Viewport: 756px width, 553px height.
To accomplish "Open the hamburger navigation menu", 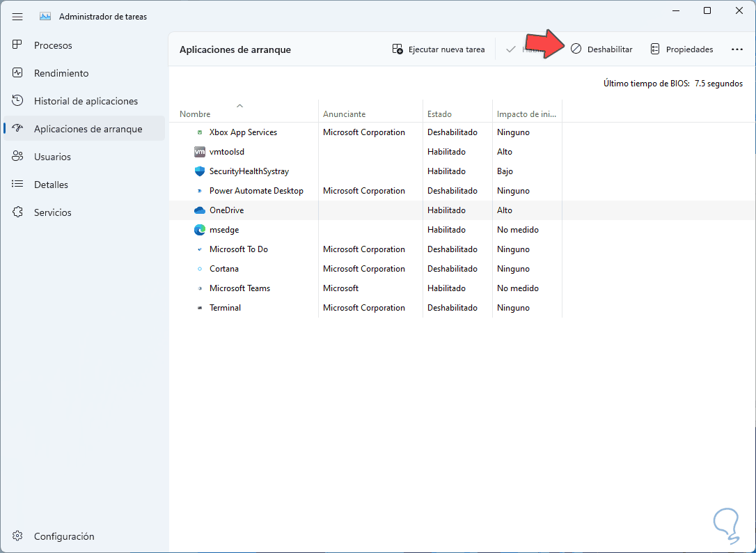I will (17, 16).
